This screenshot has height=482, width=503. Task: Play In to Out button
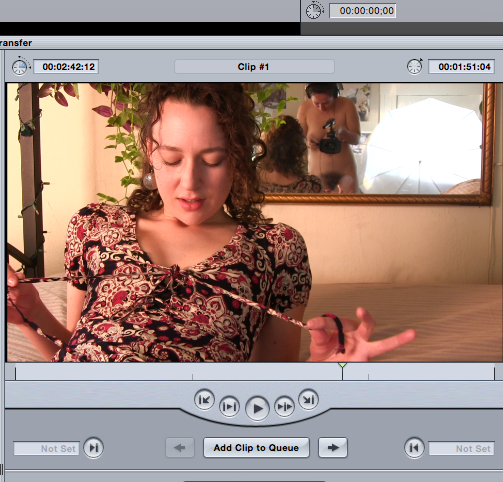[229, 406]
